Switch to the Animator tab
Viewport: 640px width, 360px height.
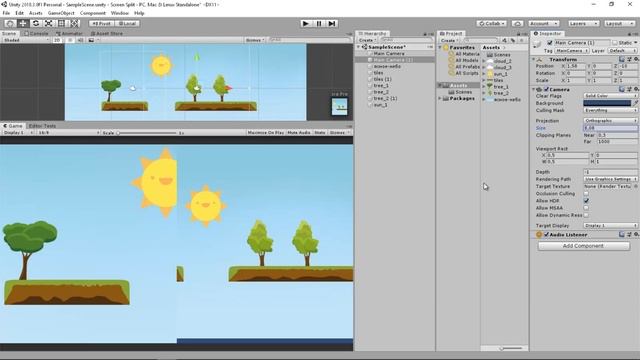point(69,33)
